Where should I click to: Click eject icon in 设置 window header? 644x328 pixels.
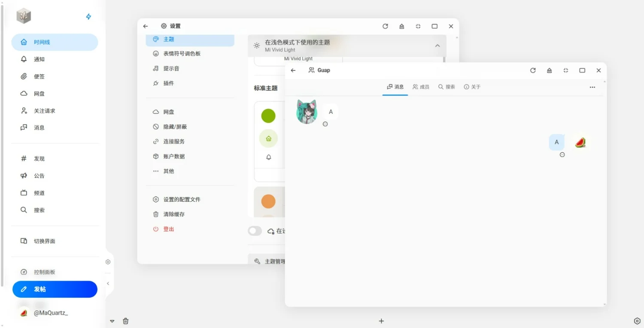[x=401, y=26]
